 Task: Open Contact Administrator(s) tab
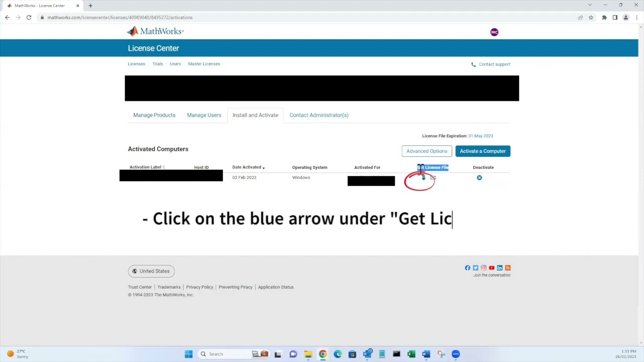(x=319, y=115)
